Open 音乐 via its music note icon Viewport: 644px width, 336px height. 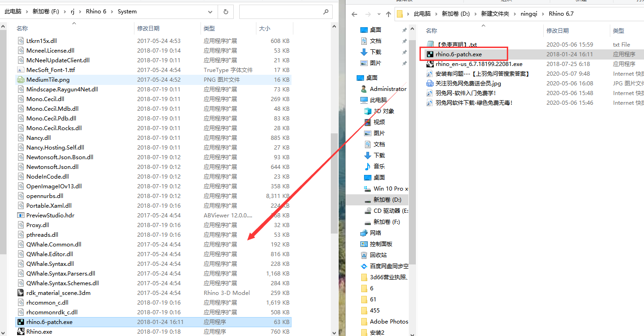point(368,167)
